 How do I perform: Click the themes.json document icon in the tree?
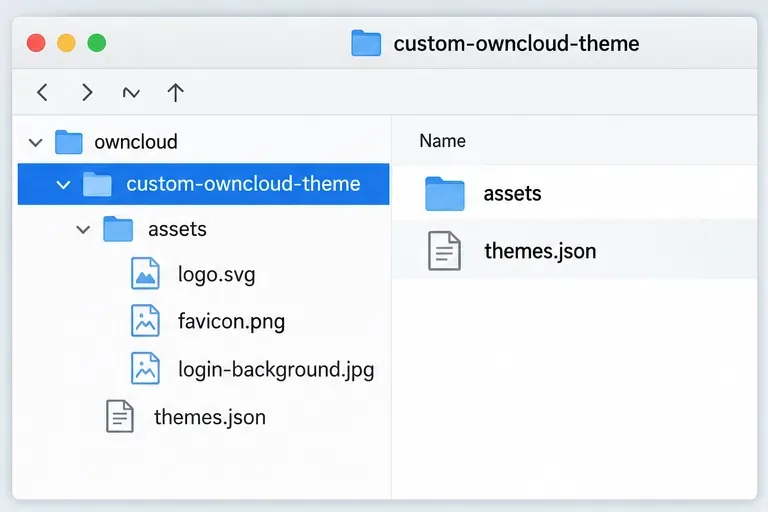click(120, 416)
